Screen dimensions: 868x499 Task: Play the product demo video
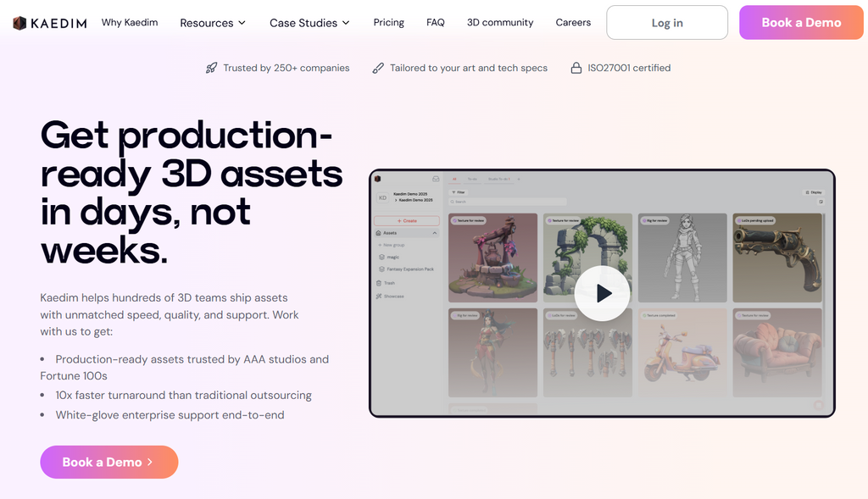[x=602, y=293]
